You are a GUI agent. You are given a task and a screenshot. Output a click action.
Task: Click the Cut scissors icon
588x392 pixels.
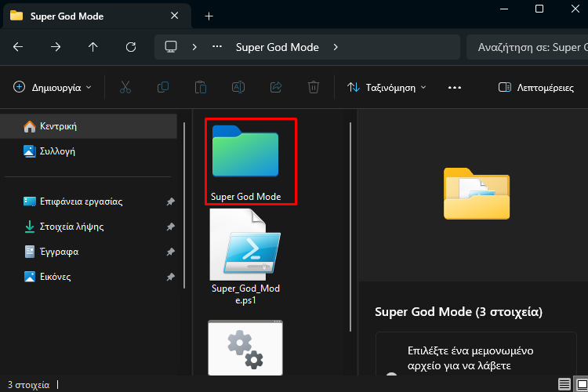click(x=125, y=87)
